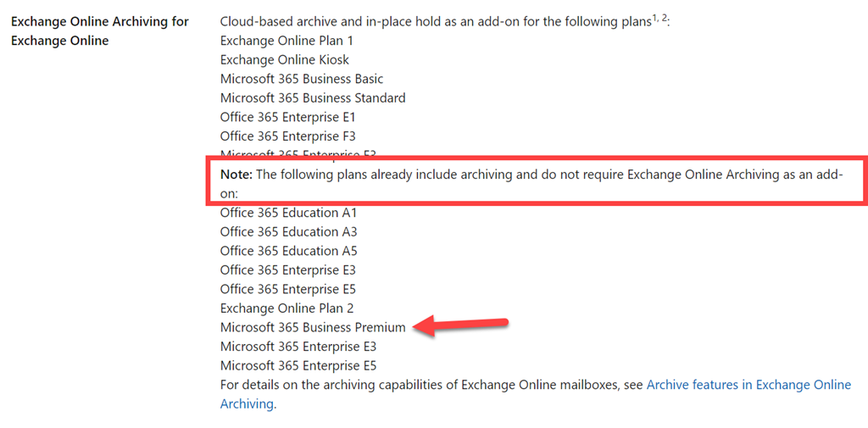
Task: Select the Exchange Online Plan 1 text
Action: pyautogui.click(x=287, y=41)
